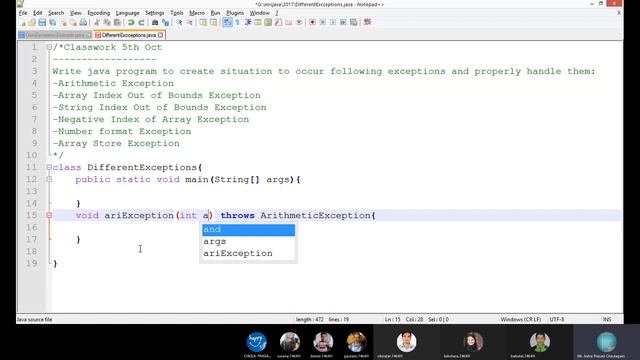Switch to the DifferentExceptions.java tab
This screenshot has width=640, height=360.
129,35
